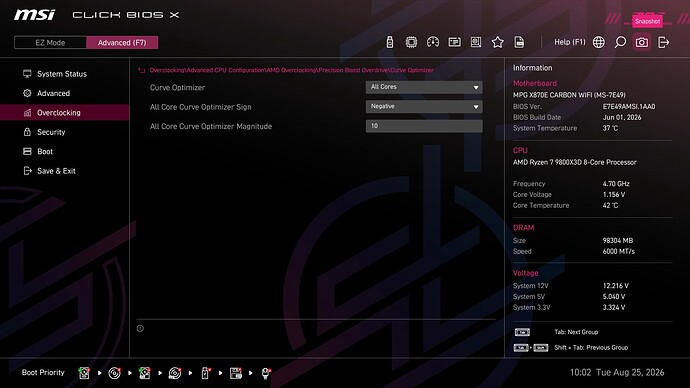Image resolution: width=690 pixels, height=388 pixels.
Task: Click the info circle icon below settings
Action: (x=140, y=328)
